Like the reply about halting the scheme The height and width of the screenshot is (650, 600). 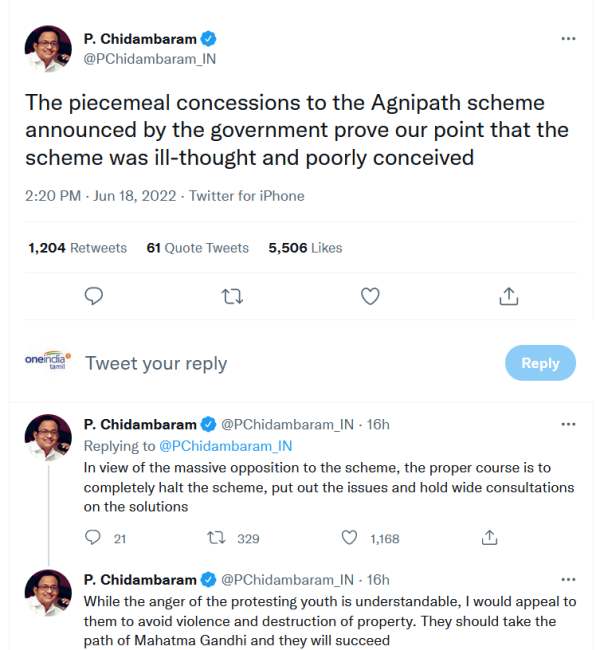pos(350,538)
